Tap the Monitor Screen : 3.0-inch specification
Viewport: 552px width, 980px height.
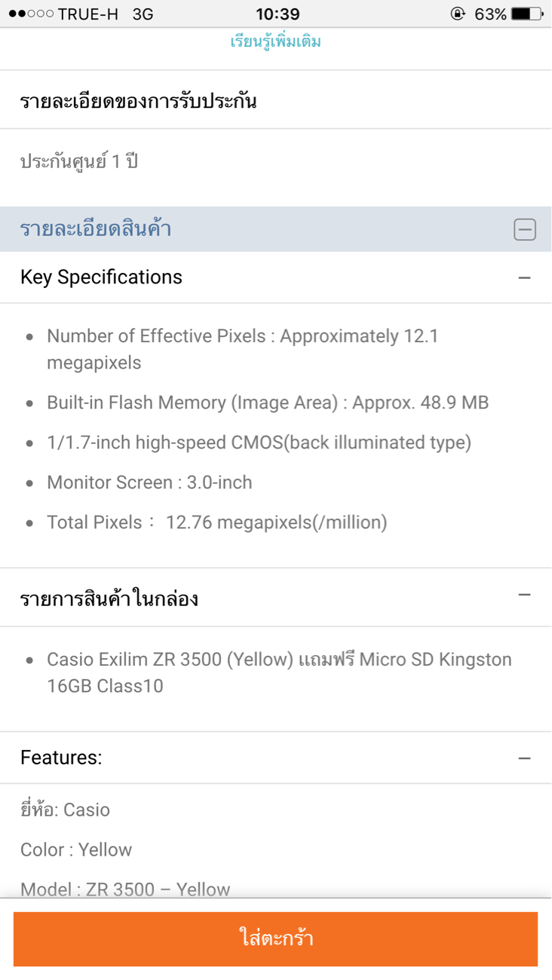click(x=149, y=482)
